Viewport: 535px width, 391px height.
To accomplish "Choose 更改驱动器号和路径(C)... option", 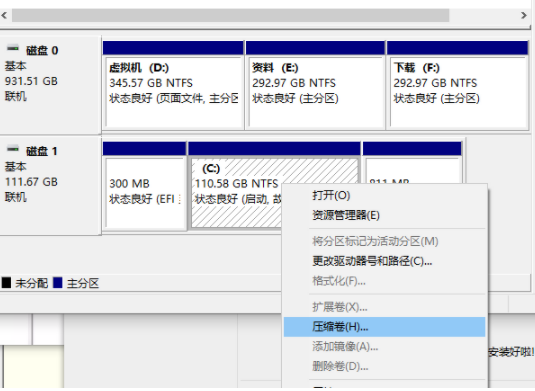I will coord(372,261).
